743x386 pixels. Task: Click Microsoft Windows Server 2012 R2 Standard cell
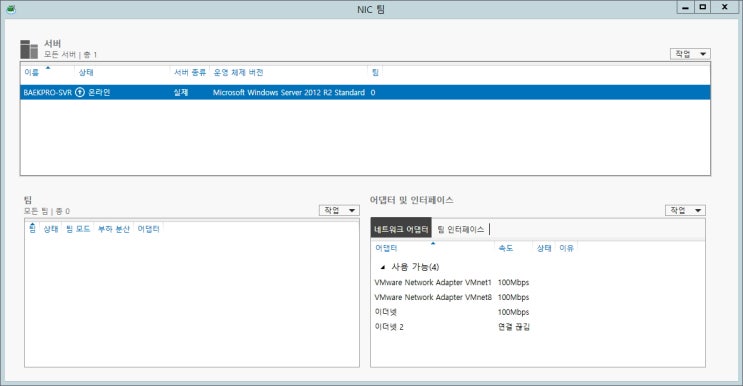point(289,92)
